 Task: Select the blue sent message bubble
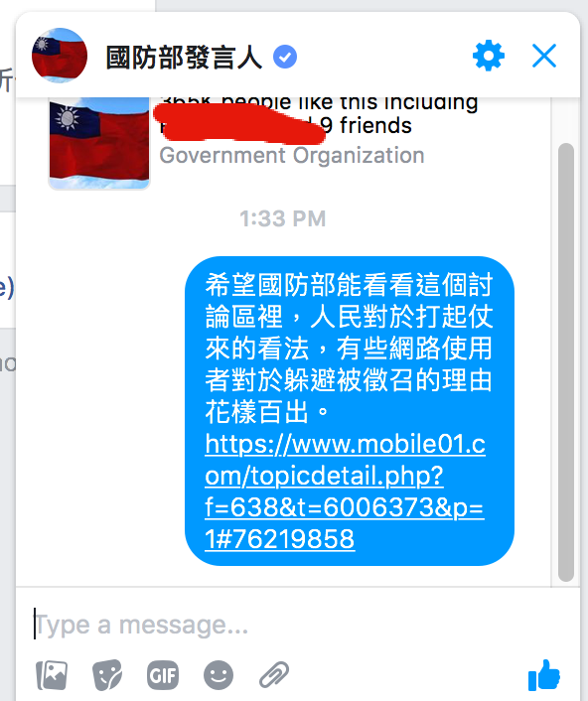350,411
